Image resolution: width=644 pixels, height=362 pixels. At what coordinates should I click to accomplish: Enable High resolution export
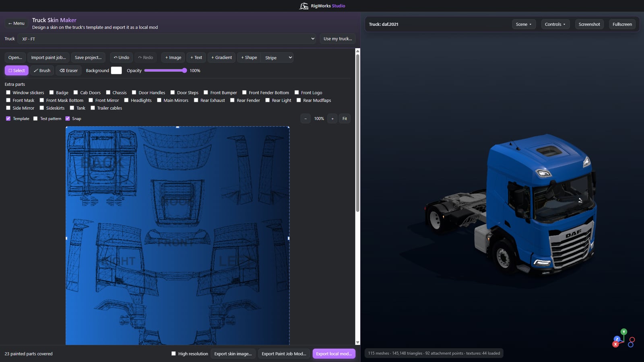click(173, 354)
